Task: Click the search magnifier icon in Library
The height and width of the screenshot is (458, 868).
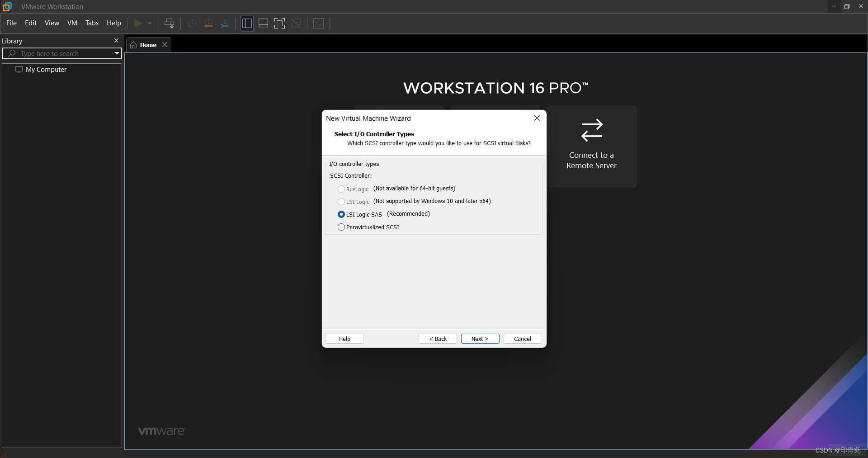Action: [x=12, y=53]
